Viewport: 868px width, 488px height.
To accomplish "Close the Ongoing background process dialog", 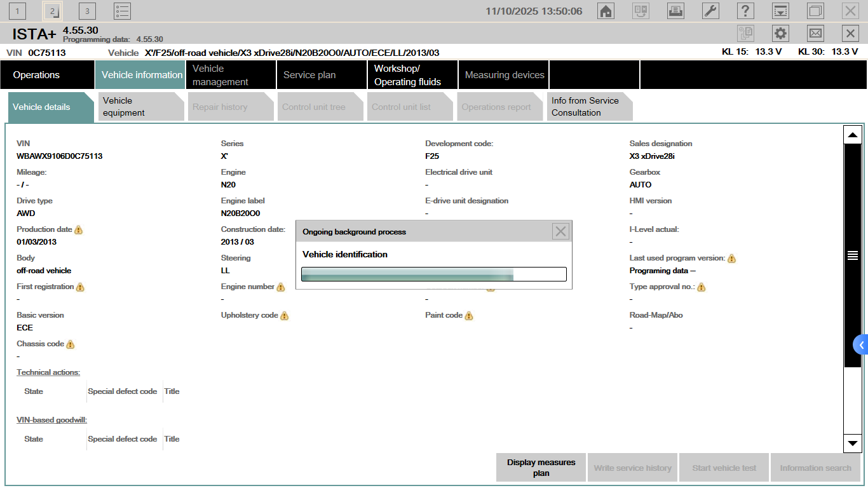I will (x=560, y=232).
